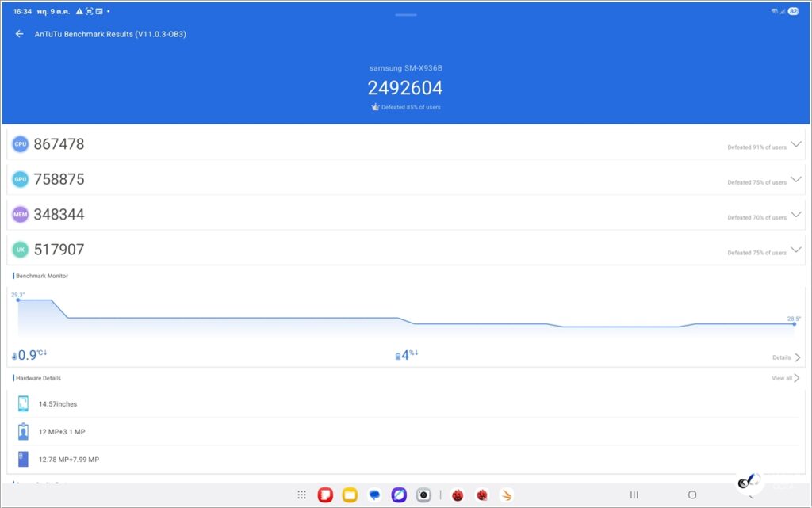Tap the GPU score badge icon
Screen dimensions: 812x508
21,179
